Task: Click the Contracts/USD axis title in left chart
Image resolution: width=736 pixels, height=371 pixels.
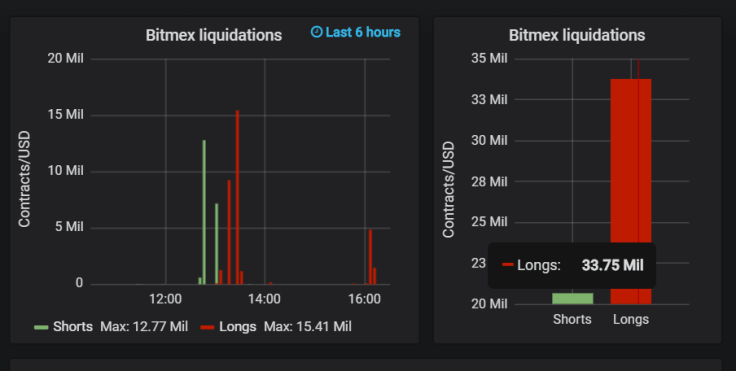Action: 24,179
